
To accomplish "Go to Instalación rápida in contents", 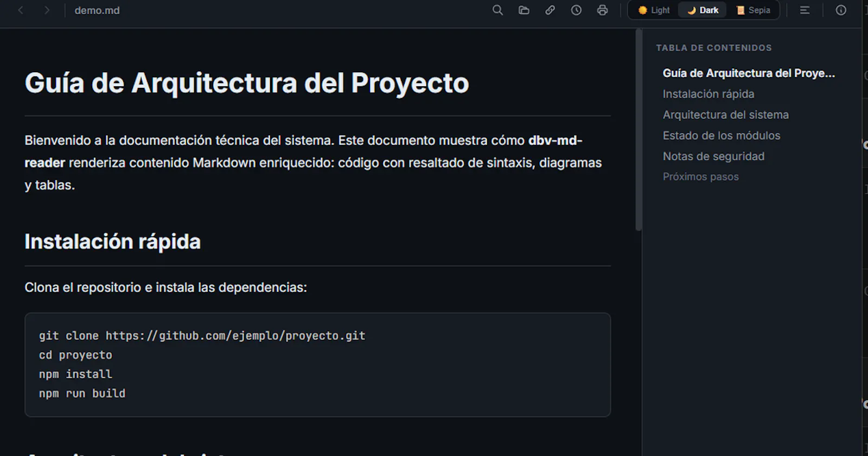I will [709, 94].
